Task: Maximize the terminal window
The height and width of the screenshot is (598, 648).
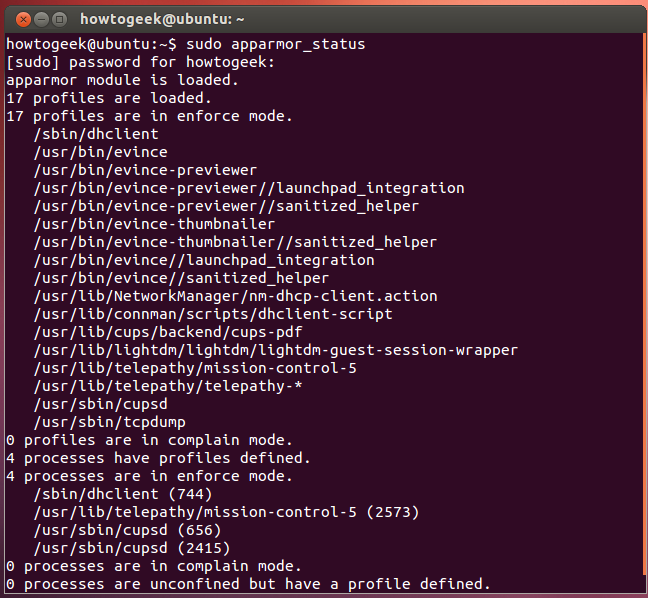Action: [60, 18]
